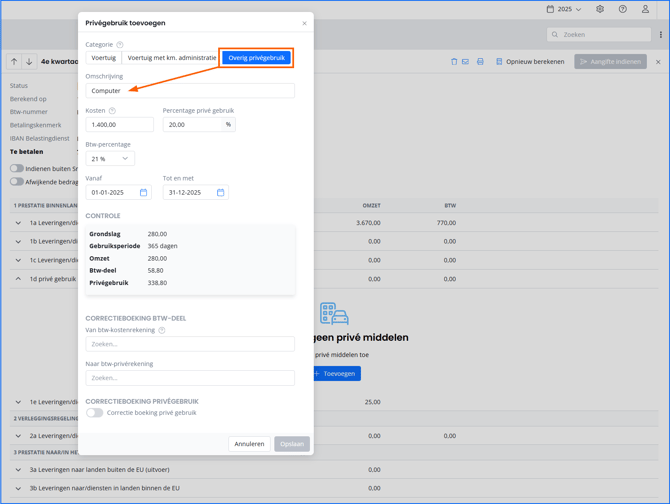Viewport: 670px width, 504px height.
Task: Click help icon next to Categorie
Action: [120, 44]
